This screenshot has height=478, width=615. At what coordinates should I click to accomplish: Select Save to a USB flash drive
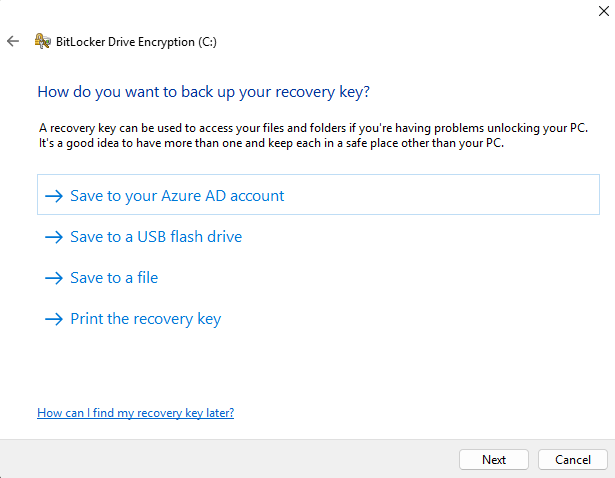click(156, 237)
